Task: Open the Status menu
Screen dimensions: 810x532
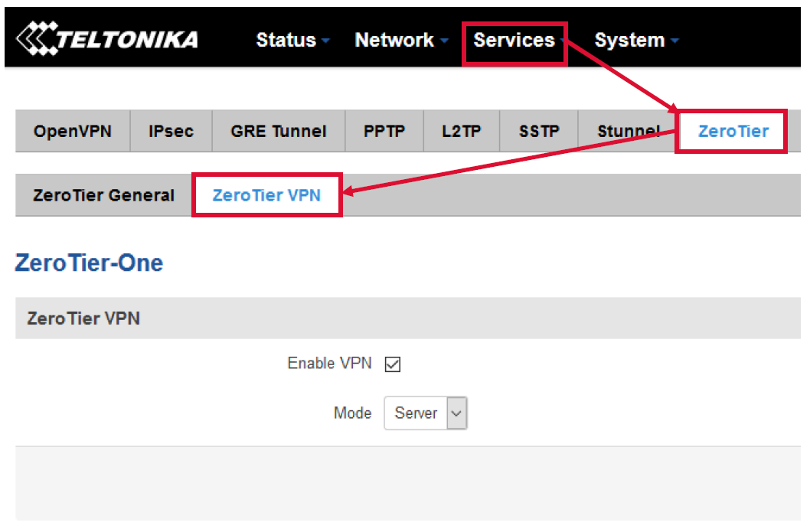Action: [292, 40]
